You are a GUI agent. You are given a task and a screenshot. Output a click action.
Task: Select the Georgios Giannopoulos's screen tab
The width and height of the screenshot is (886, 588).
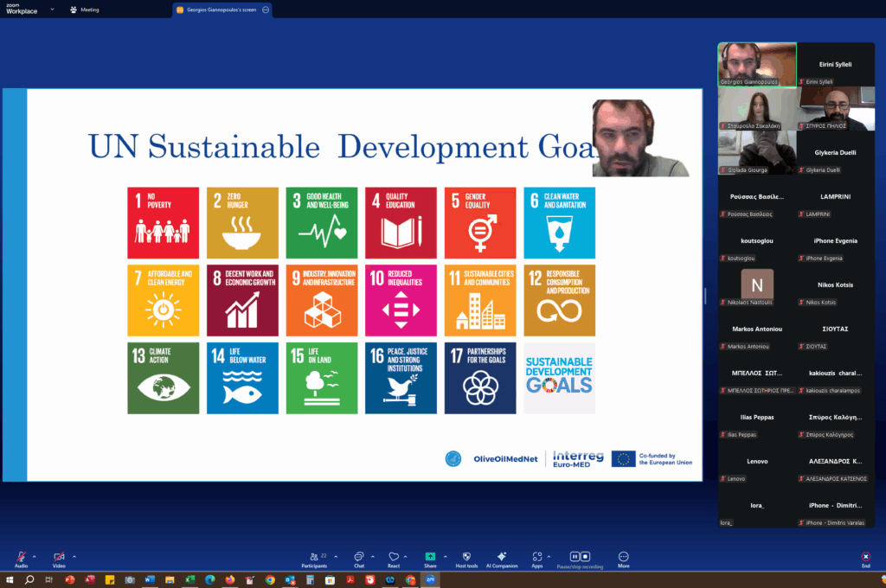216,10
